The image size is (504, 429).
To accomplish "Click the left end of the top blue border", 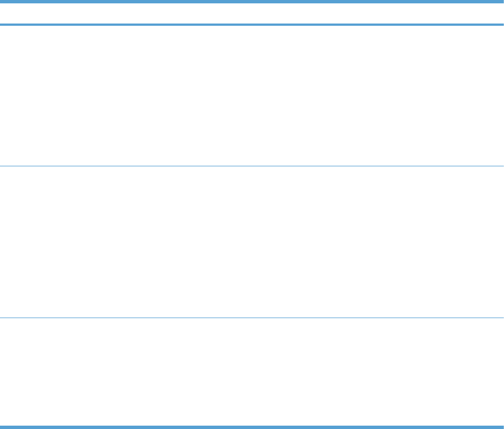I will pyautogui.click(x=3, y=2).
